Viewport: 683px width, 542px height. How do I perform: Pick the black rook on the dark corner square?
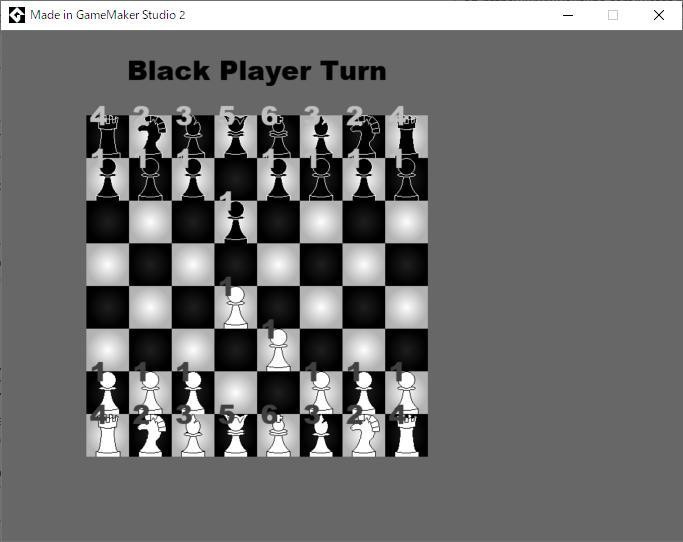pyautogui.click(x=108, y=136)
